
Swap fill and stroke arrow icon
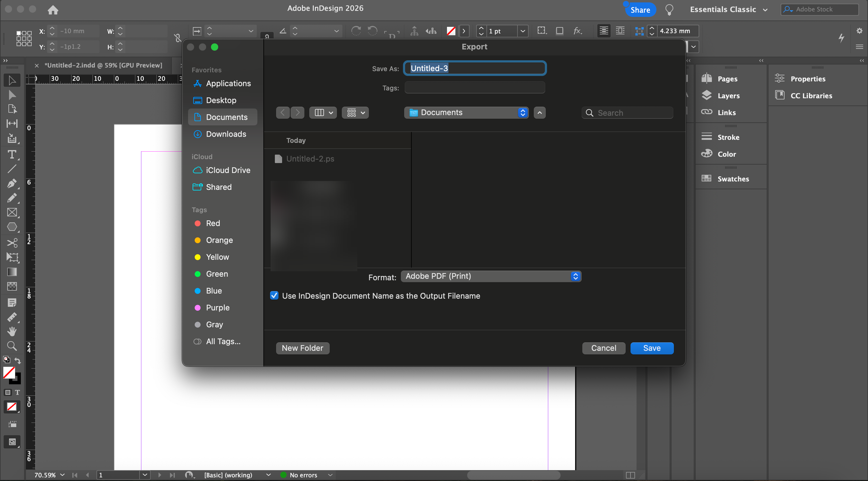click(18, 360)
